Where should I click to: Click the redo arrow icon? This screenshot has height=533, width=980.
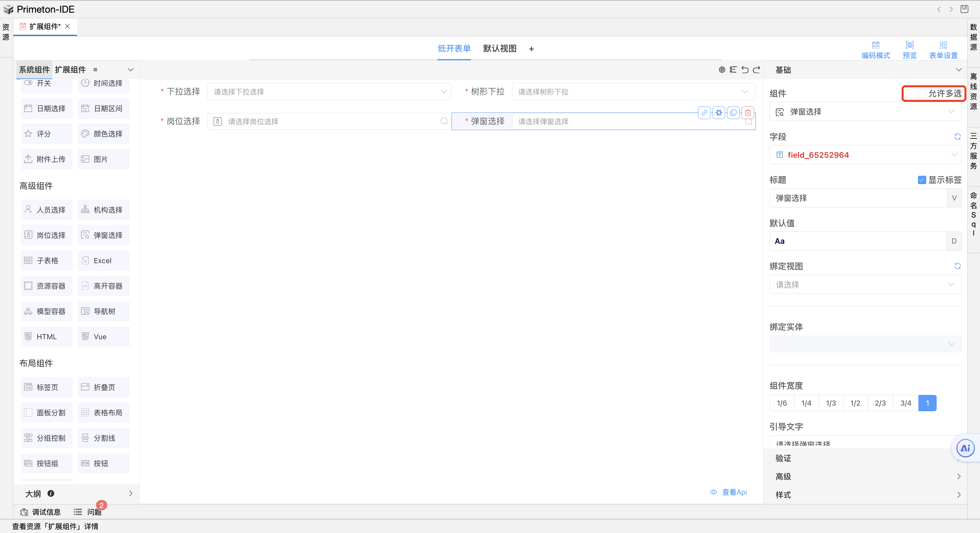point(756,70)
